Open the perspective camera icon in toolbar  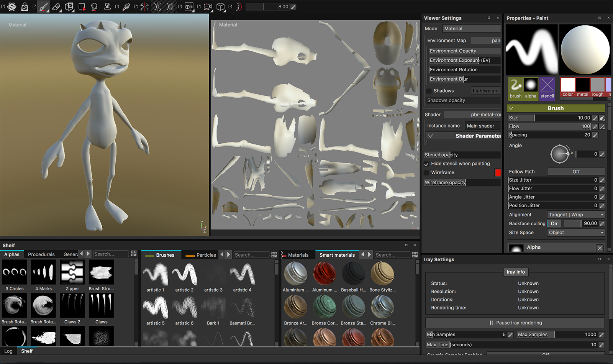[x=207, y=7]
